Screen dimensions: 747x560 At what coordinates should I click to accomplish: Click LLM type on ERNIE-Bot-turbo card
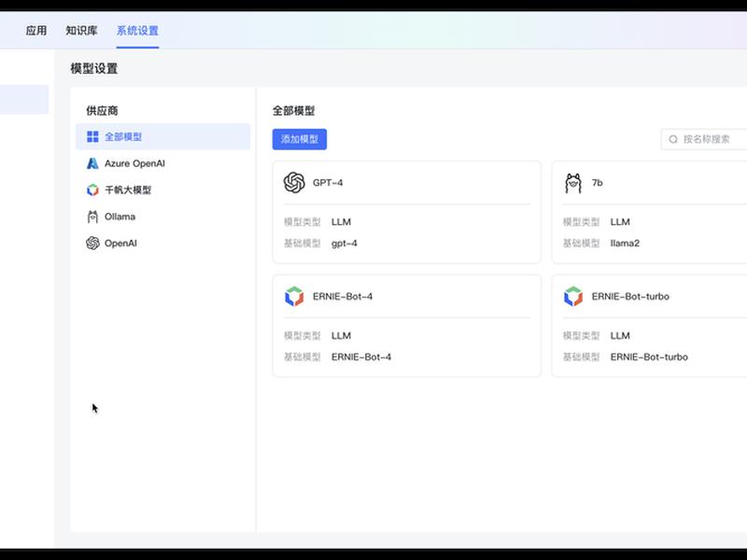pos(620,336)
